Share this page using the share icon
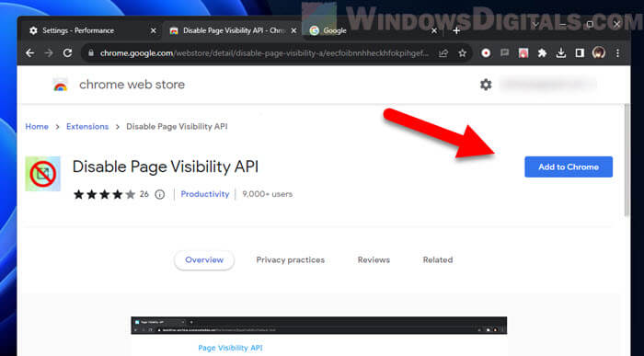The width and height of the screenshot is (644, 356). pos(443,53)
